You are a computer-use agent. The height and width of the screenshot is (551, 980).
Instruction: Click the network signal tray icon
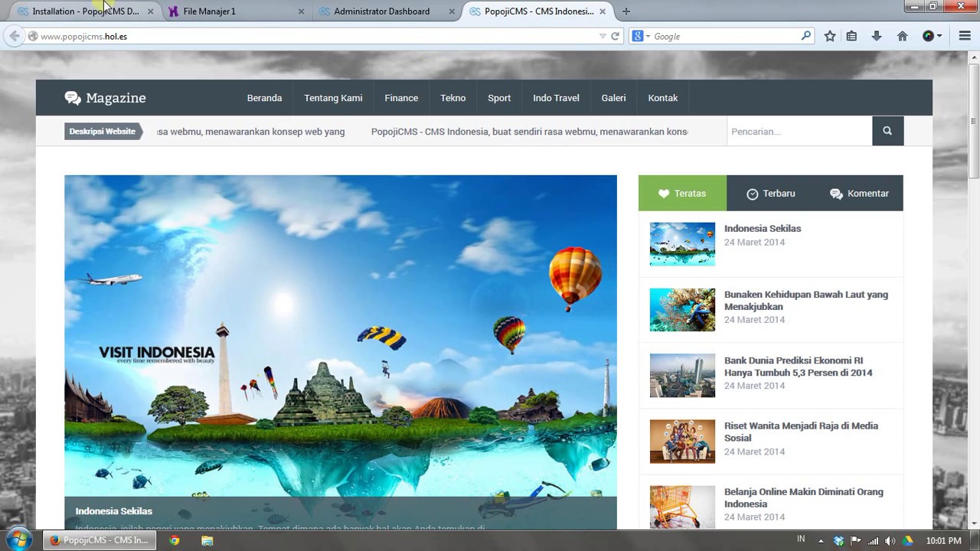[873, 540]
